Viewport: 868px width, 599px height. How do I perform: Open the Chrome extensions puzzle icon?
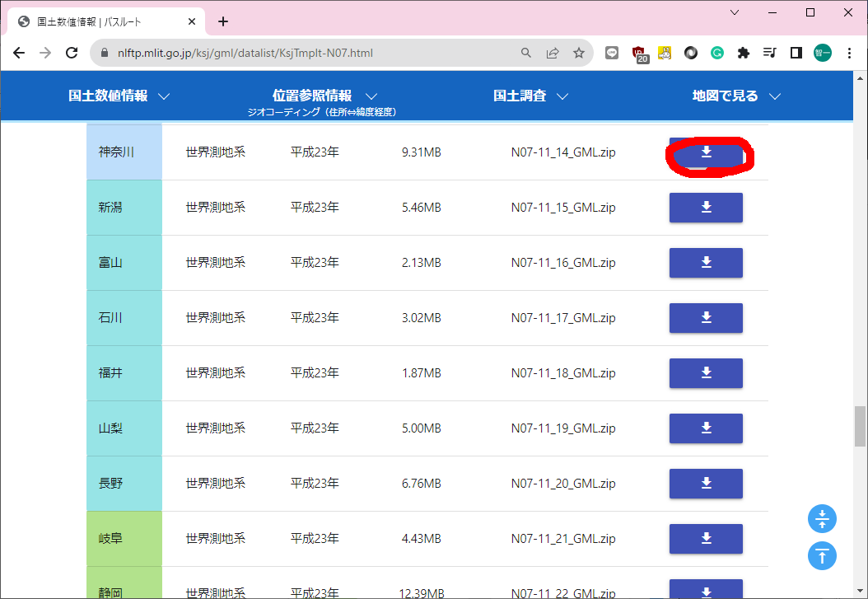pos(744,53)
